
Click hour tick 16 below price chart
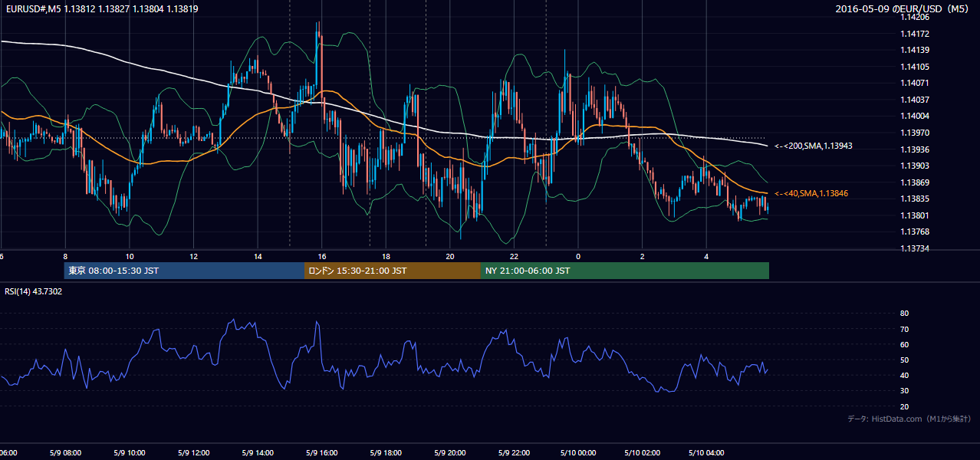pos(321,257)
